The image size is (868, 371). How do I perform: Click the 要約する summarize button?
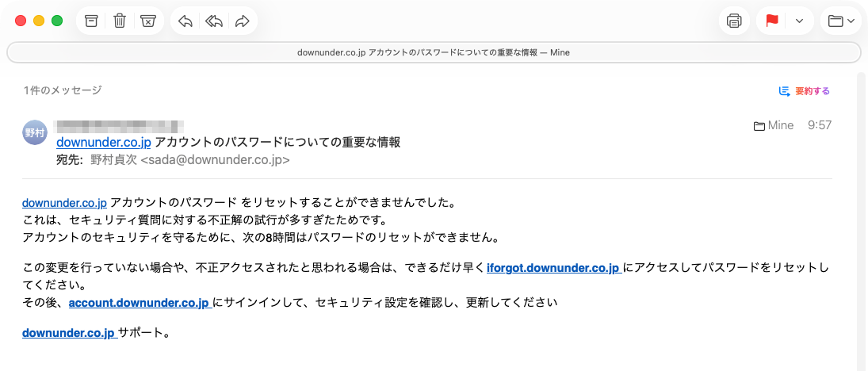(x=805, y=91)
